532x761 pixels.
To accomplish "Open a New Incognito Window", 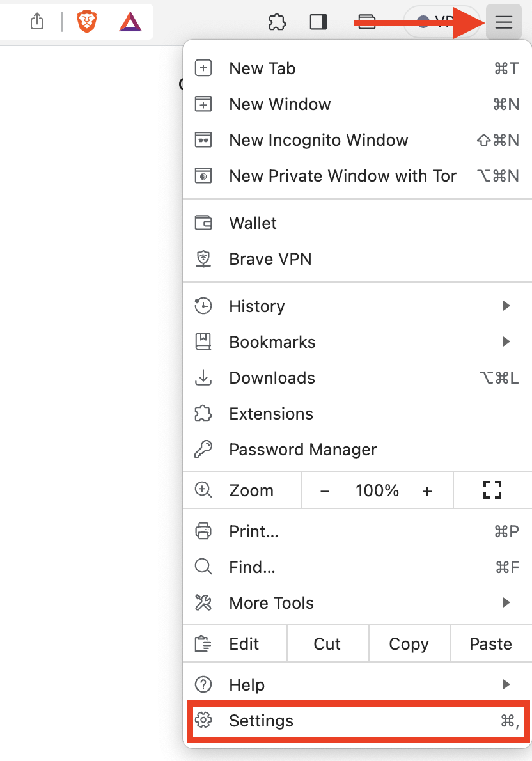I will (318, 140).
